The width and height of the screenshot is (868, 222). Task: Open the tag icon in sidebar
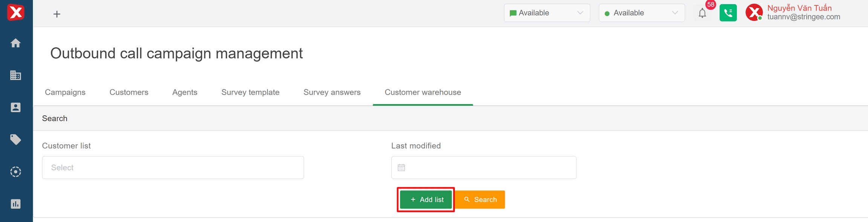coord(15,139)
